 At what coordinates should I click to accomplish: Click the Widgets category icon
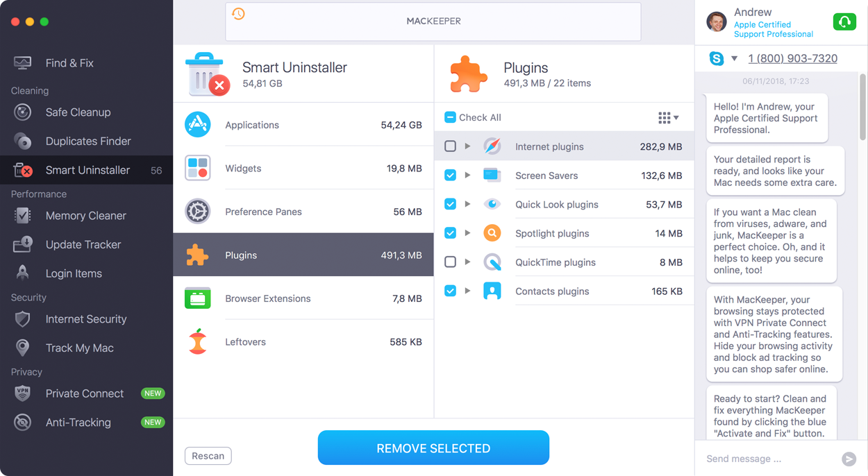click(198, 168)
